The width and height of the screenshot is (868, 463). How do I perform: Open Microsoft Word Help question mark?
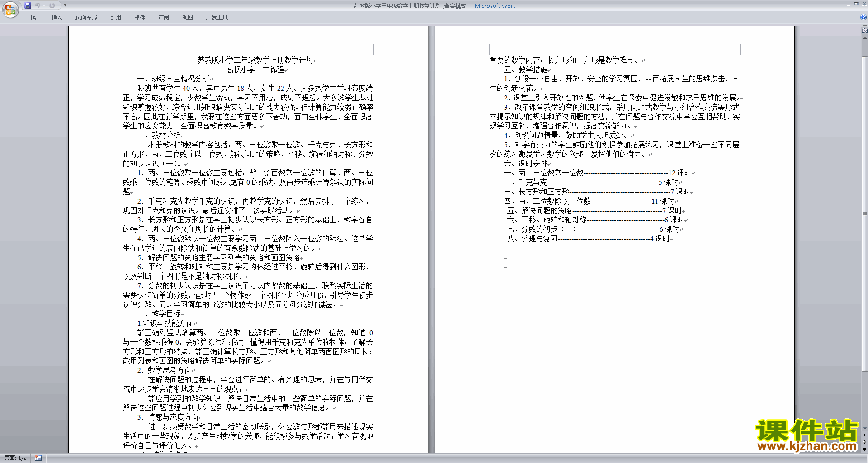[863, 18]
